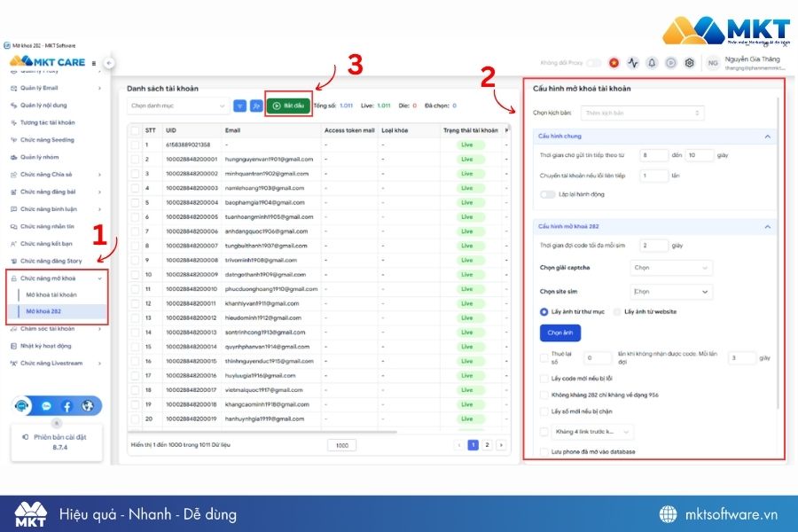Check Lấy code mới nếu bị lỗi

pyautogui.click(x=544, y=379)
